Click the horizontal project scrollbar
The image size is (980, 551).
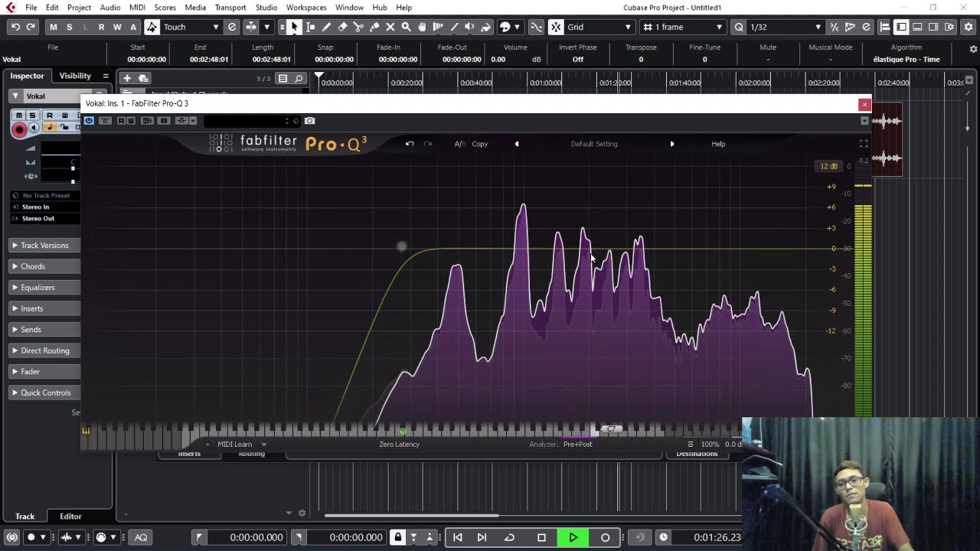click(x=412, y=515)
